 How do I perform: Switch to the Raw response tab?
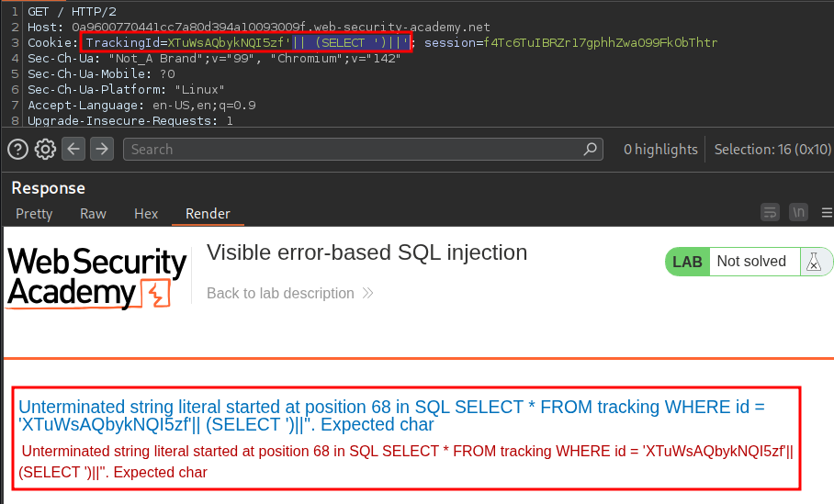(93, 214)
